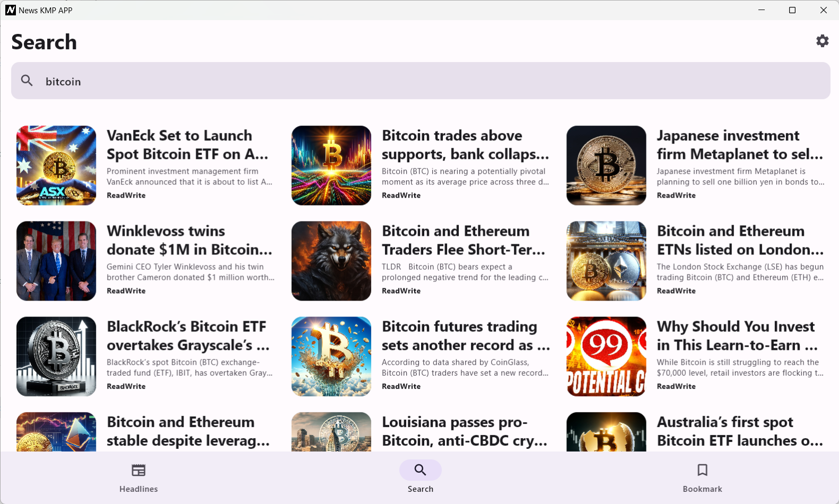Click 'Bitcoin (BTC) is nearing' description

(465, 176)
